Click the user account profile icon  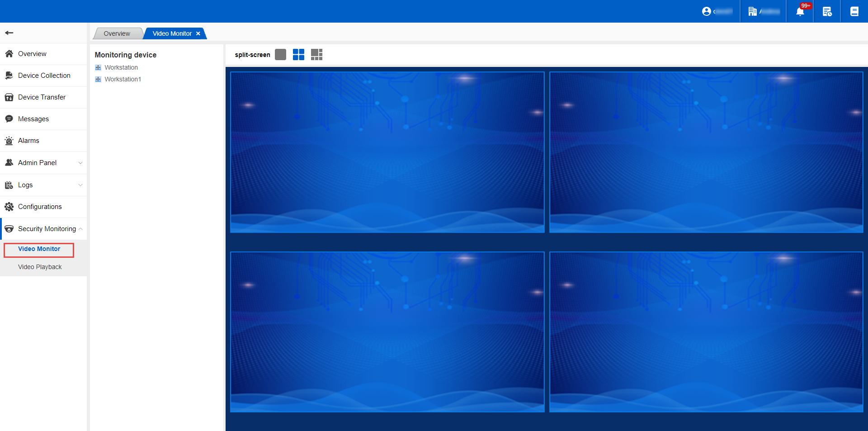coord(706,11)
